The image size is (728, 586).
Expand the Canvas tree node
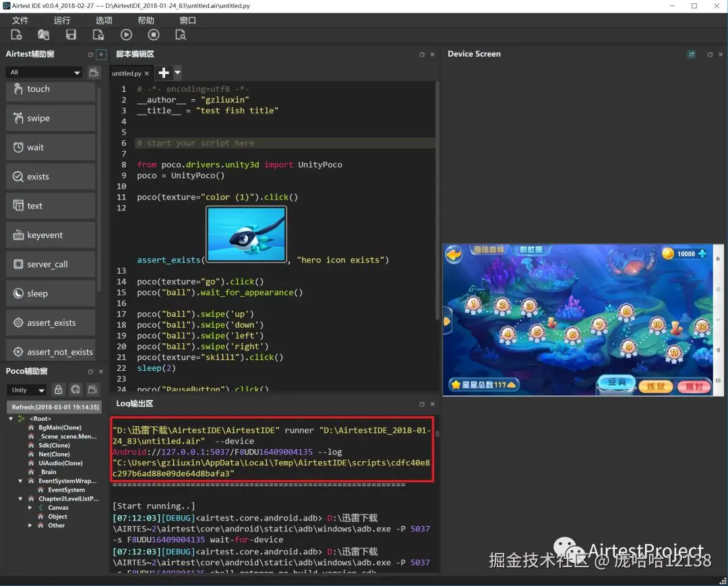point(30,508)
